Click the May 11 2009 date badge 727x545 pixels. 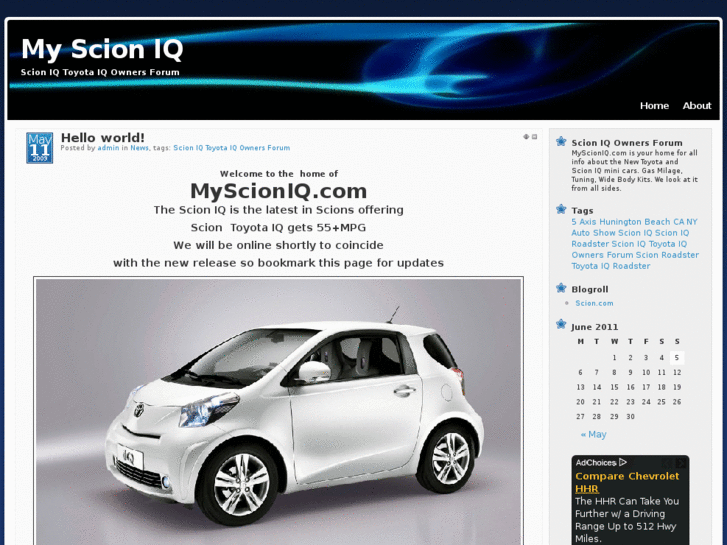[x=39, y=148]
